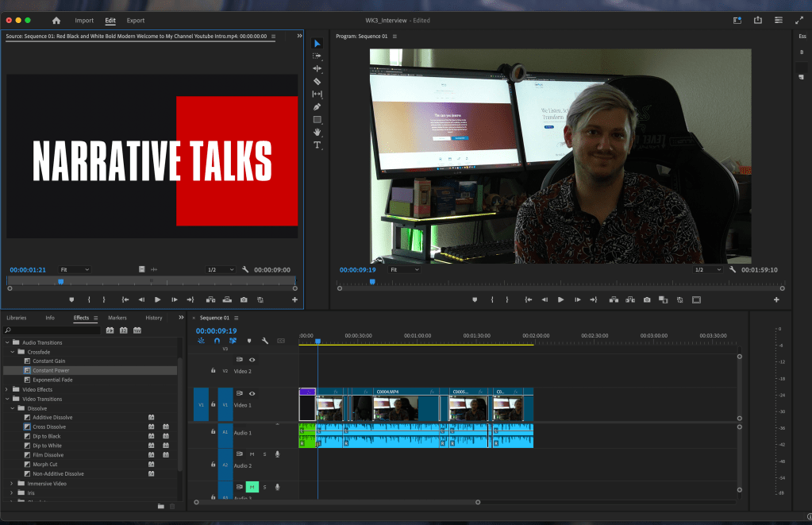This screenshot has width=812, height=525.
Task: Pick the Hand tool
Action: (x=317, y=133)
